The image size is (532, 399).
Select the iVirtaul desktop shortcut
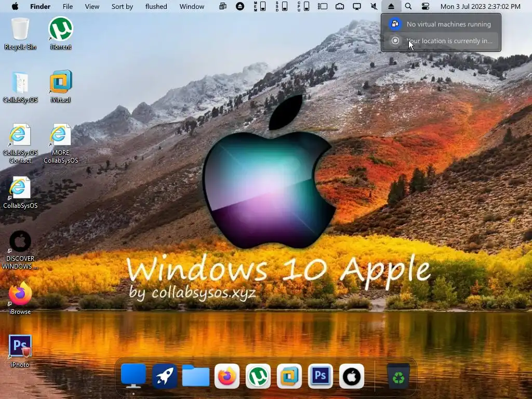pos(61,87)
